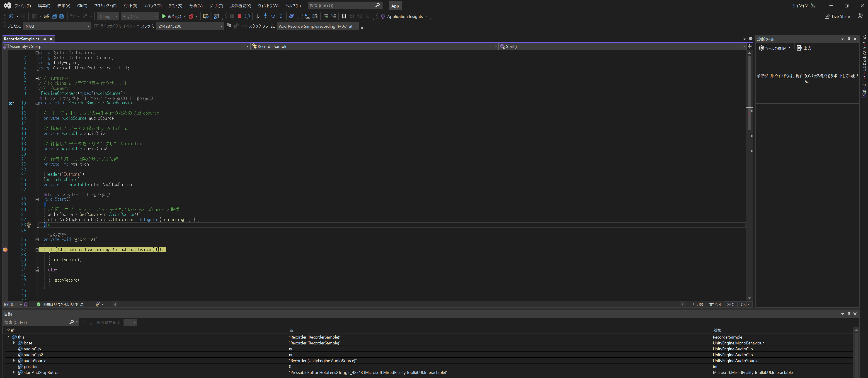Collapse the Start() method outline box

click(37, 199)
